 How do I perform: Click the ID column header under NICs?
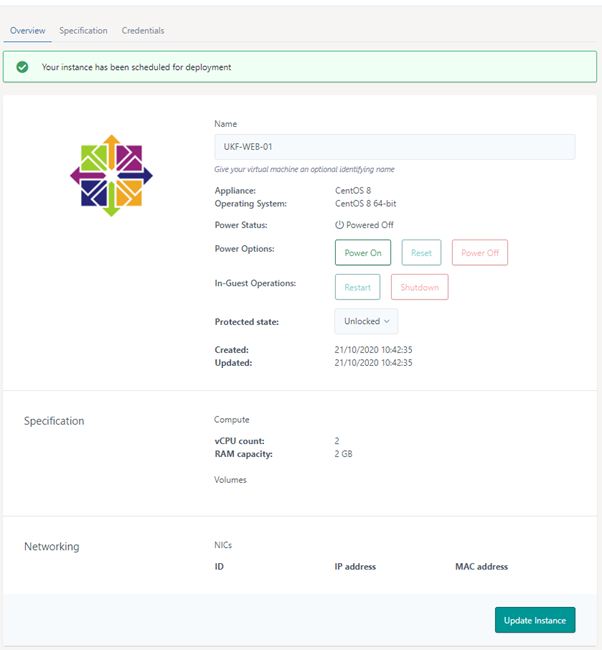tap(219, 567)
